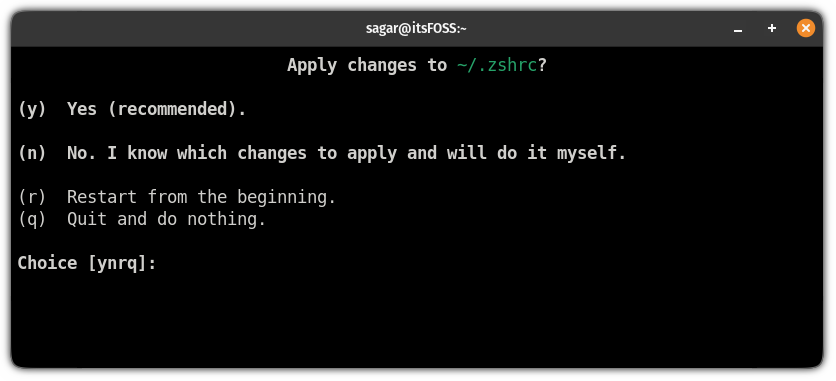The image size is (836, 381).
Task: Click the (r) key label
Action: [x=32, y=197]
